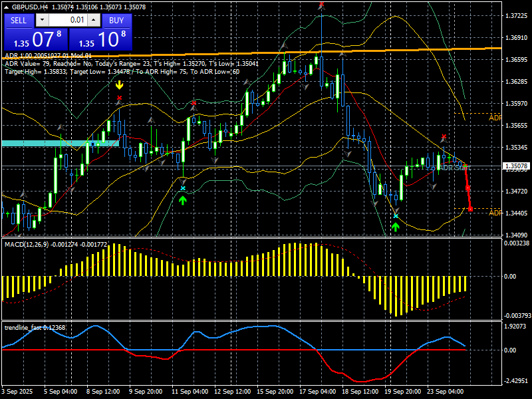Click the -2.42951 trendline scale value

pos(517,380)
